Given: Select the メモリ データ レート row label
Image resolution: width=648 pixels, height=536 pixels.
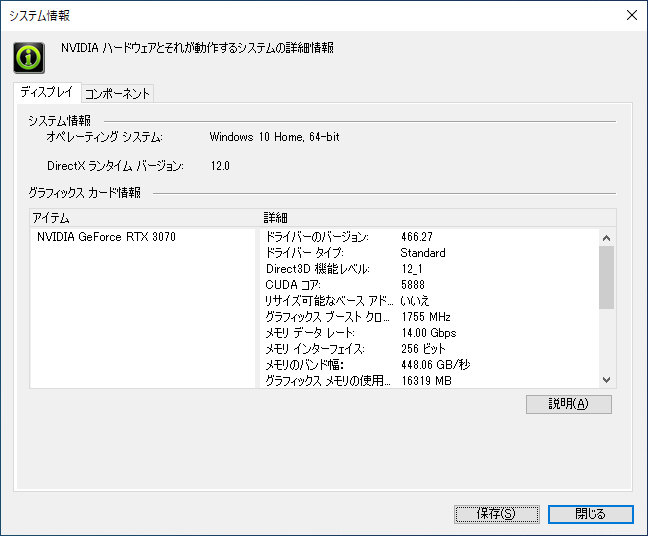Looking at the screenshot, I should tap(310, 333).
